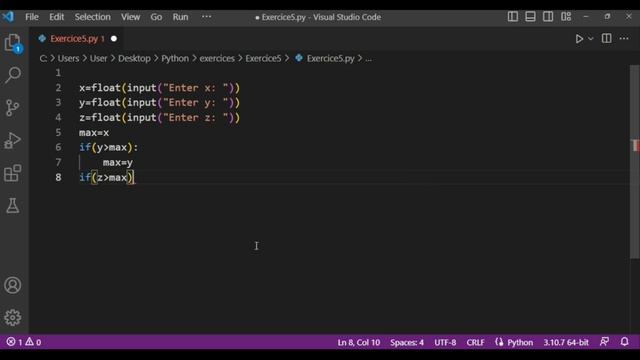
Task: Expand hidden menus with the ellipsis
Action: (207, 17)
